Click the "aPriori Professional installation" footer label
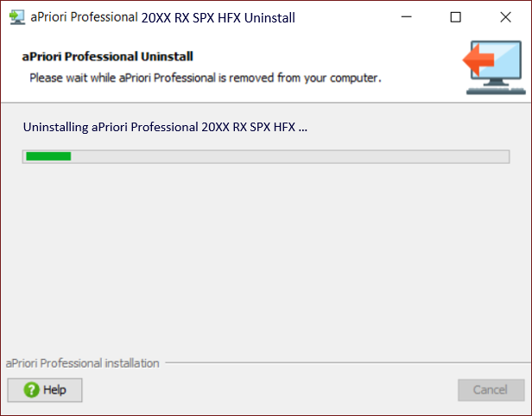This screenshot has height=416, width=532. coord(83,363)
